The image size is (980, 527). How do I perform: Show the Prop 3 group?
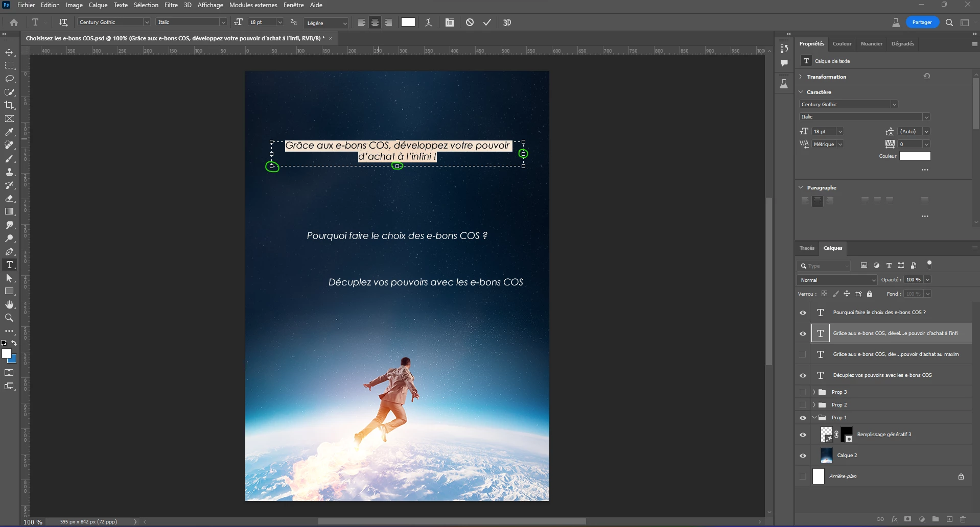[803, 392]
